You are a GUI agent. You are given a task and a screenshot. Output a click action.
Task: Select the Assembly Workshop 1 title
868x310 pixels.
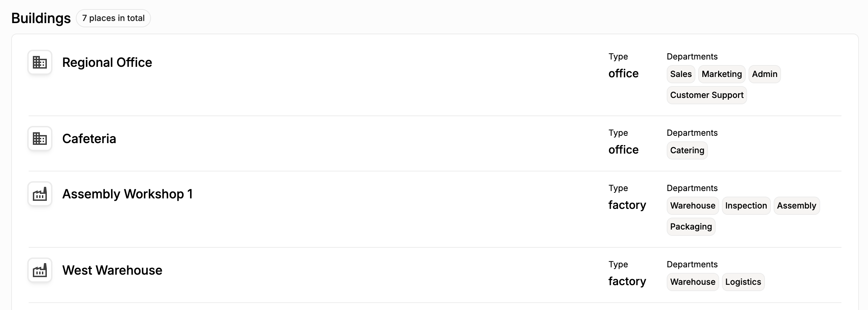(127, 194)
